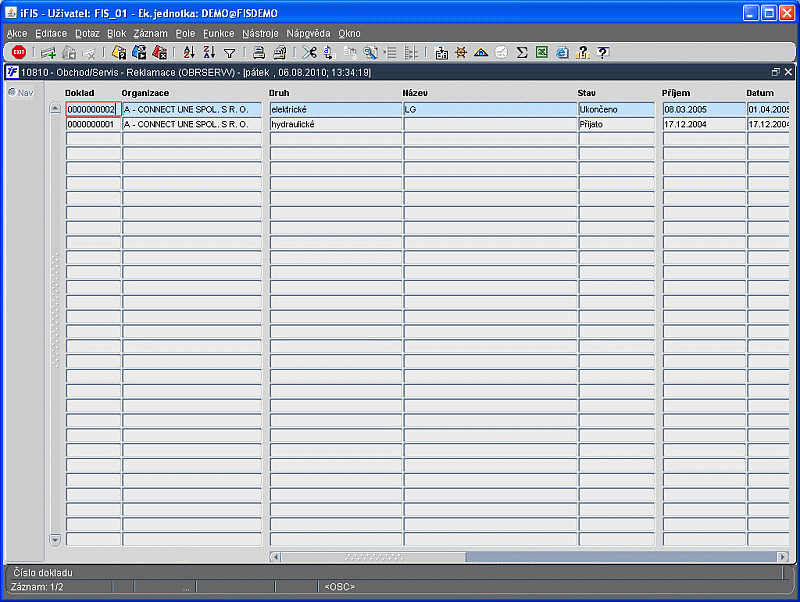This screenshot has width=800, height=602.
Task: Click the red EXIT stop-sign icon
Action: 19,52
